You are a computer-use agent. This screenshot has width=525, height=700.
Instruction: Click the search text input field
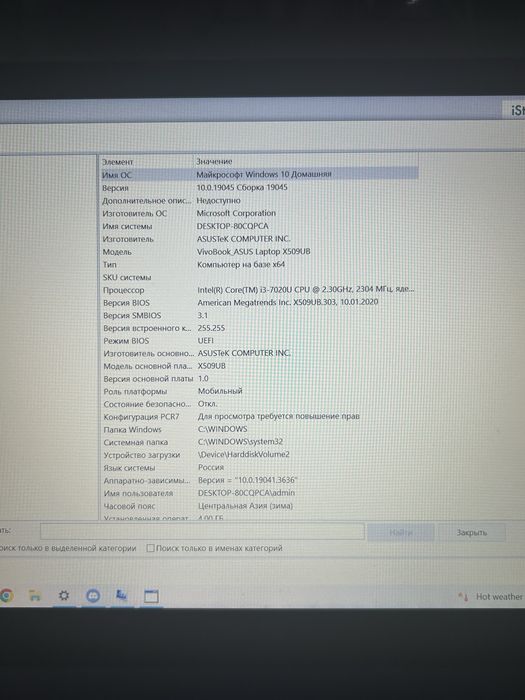(202, 532)
